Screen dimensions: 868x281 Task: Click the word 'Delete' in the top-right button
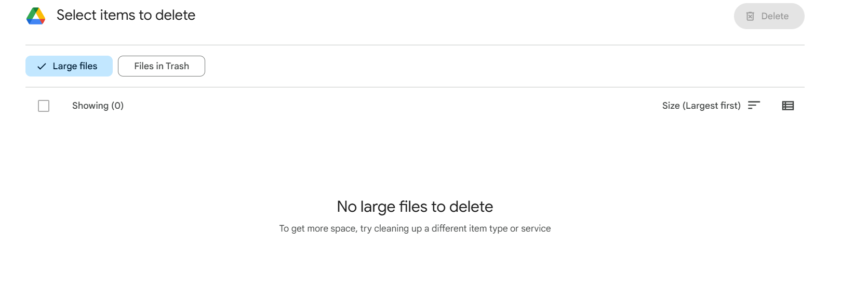[774, 16]
